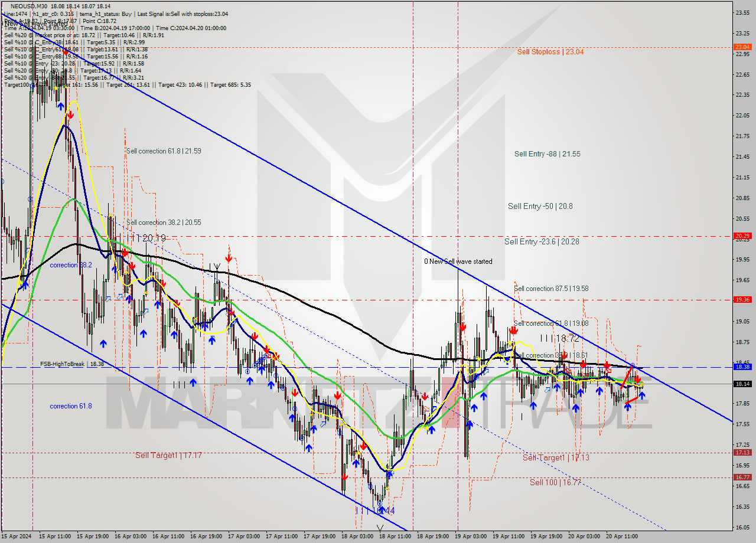Select the 'Sell Stoploss | 23.04' label

click(550, 52)
